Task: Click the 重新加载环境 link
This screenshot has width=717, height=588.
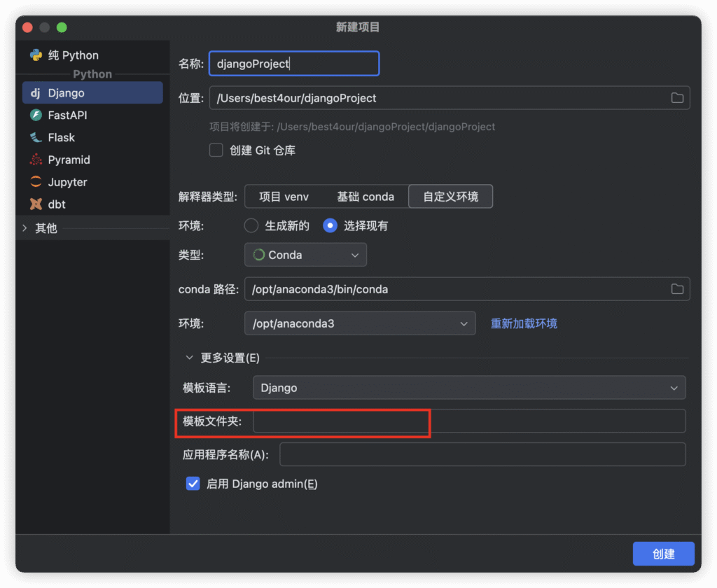Action: [524, 323]
